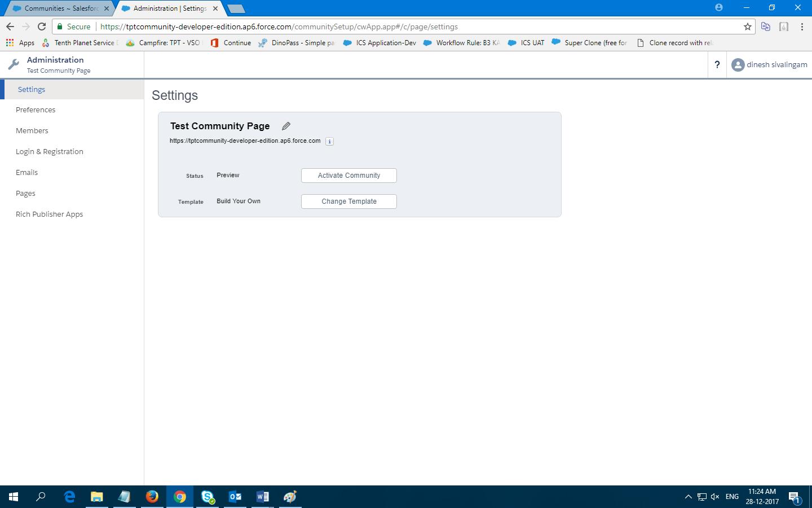
Task: Open Microsoft Word from the taskbar
Action: [x=263, y=497]
